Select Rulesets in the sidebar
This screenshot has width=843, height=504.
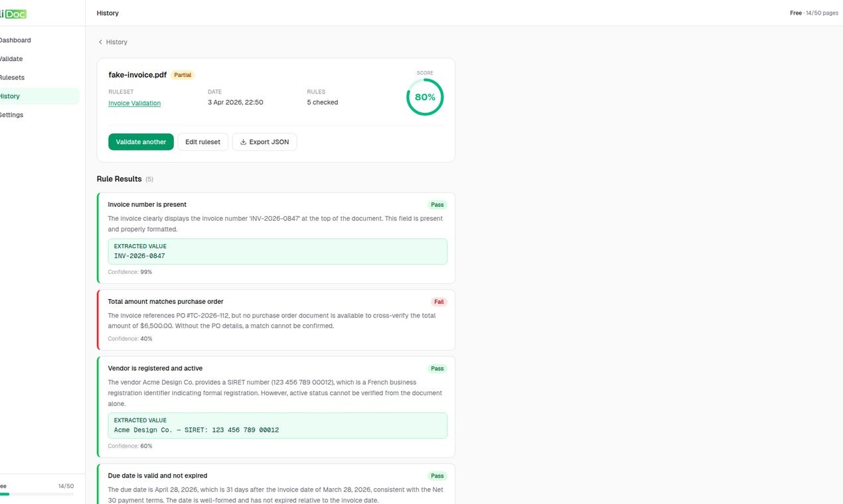tap(11, 77)
